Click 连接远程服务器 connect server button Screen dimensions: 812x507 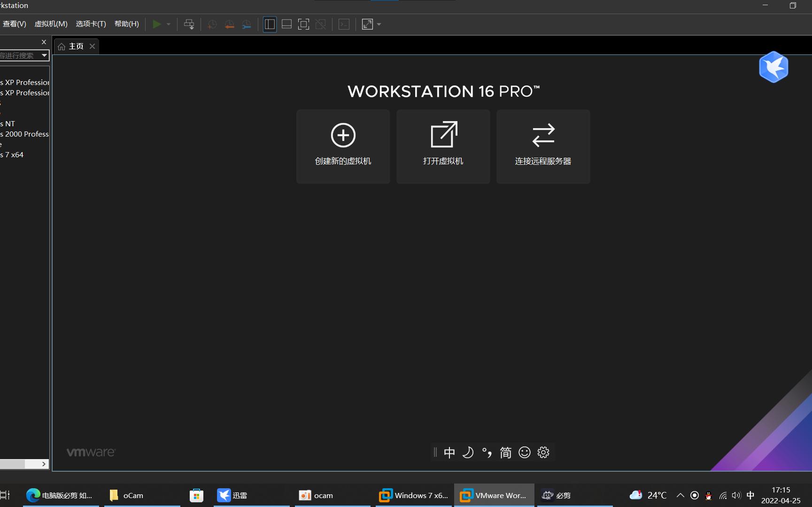tap(543, 146)
